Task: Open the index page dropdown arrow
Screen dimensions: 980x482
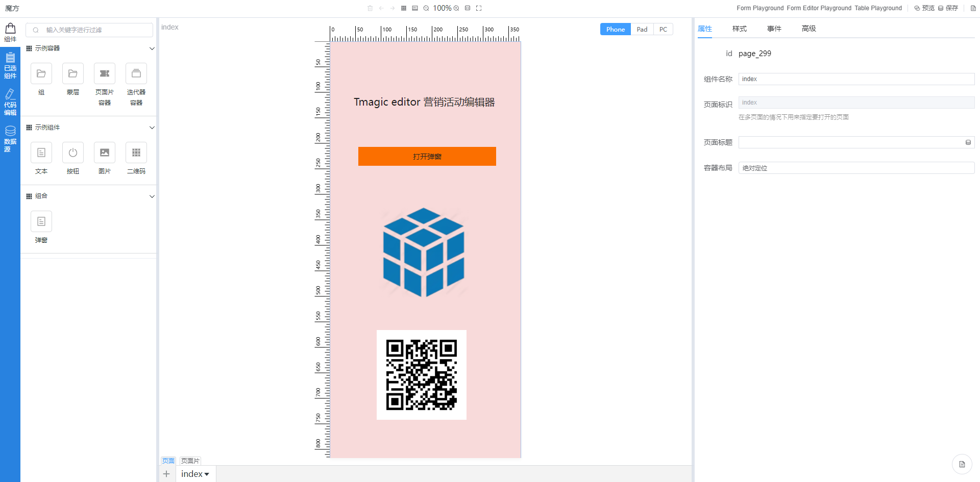Action: pyautogui.click(x=207, y=474)
